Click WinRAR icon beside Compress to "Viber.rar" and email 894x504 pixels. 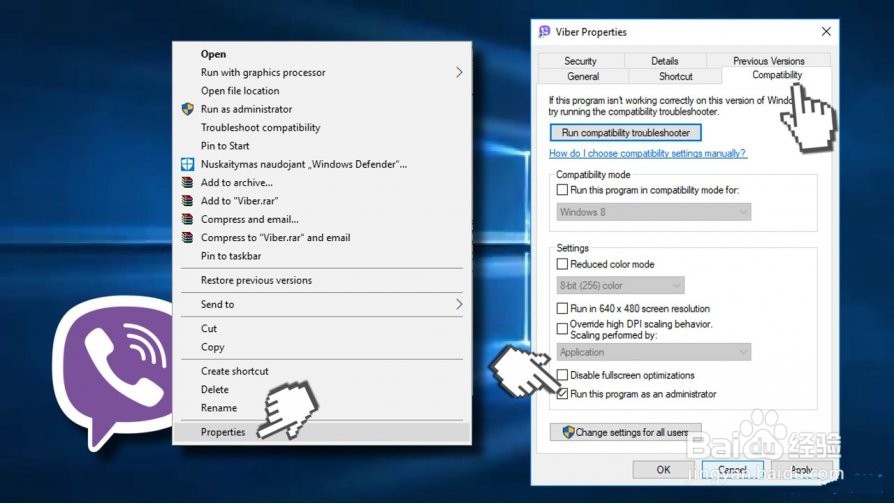pyautogui.click(x=188, y=237)
